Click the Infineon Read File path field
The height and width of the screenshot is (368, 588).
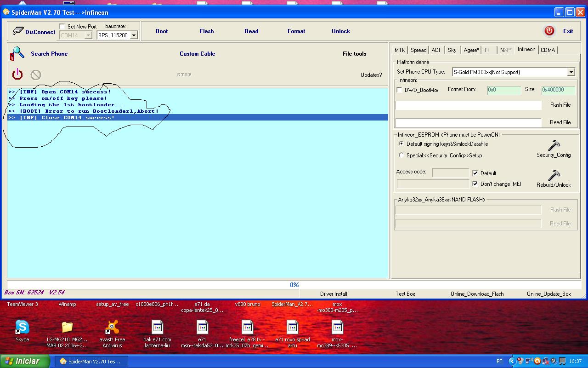click(x=469, y=123)
